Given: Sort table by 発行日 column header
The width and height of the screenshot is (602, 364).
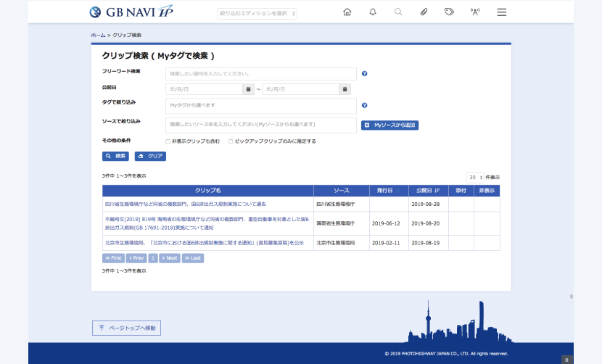Looking at the screenshot, I should tap(389, 191).
